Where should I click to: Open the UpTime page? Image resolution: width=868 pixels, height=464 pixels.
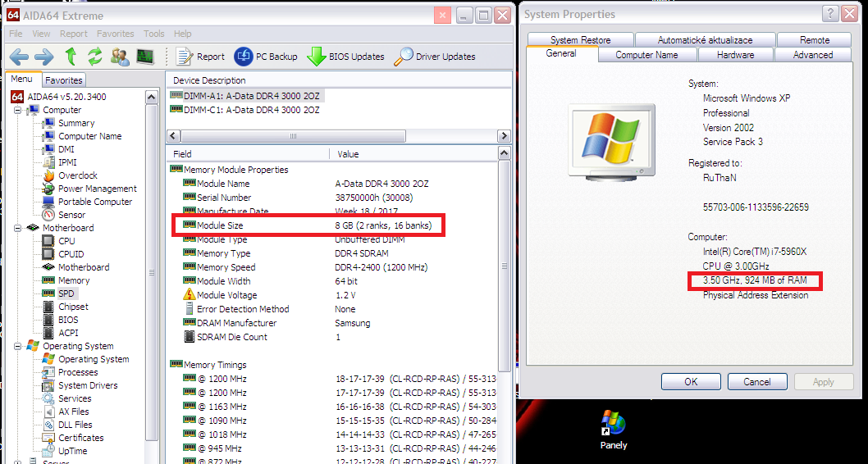tap(72, 451)
